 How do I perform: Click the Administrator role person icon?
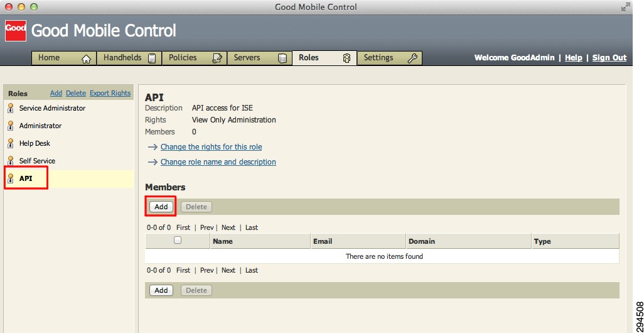click(x=11, y=126)
